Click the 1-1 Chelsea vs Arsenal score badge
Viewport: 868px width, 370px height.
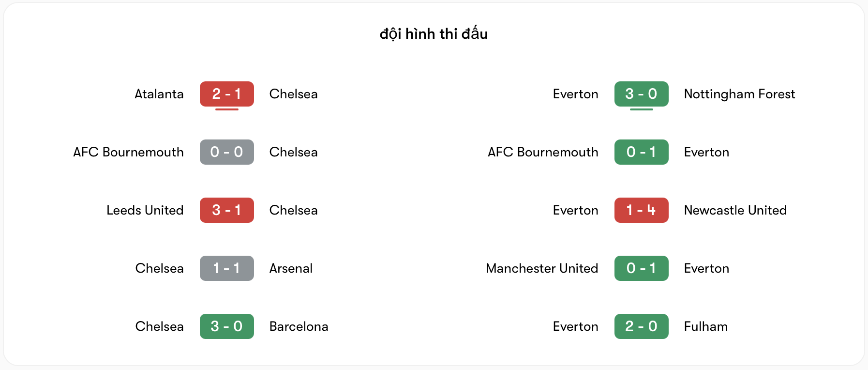tap(226, 268)
